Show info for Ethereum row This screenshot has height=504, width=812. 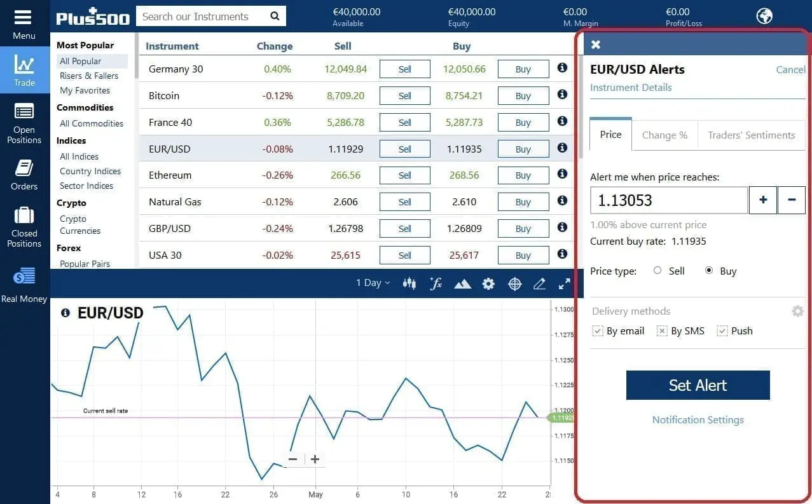pos(562,174)
